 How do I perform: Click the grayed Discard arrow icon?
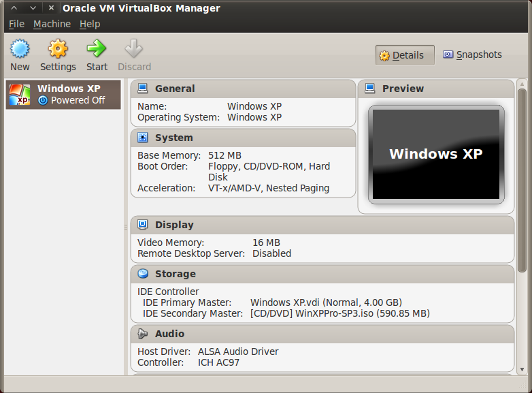(x=134, y=49)
